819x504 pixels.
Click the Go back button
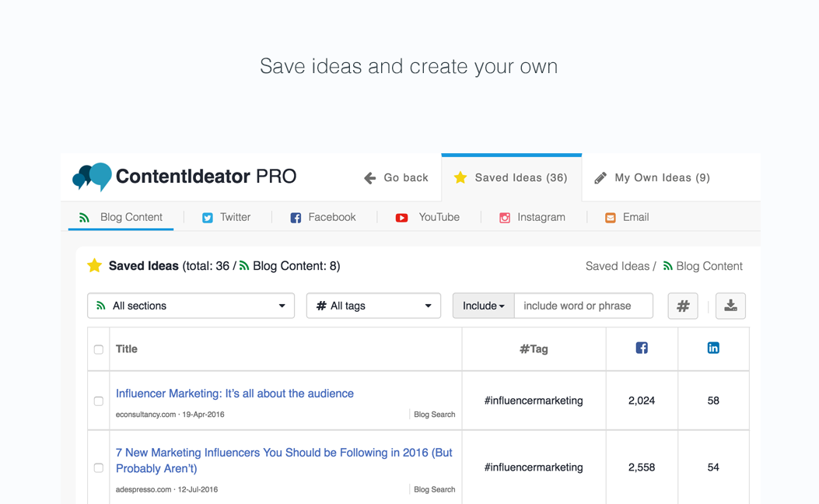point(395,177)
